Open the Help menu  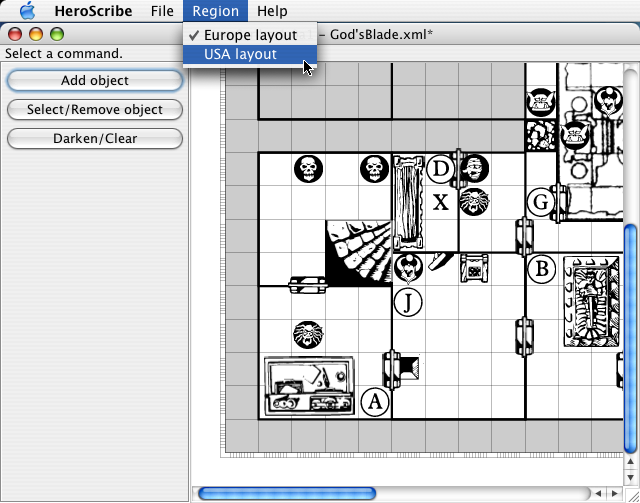pos(272,11)
